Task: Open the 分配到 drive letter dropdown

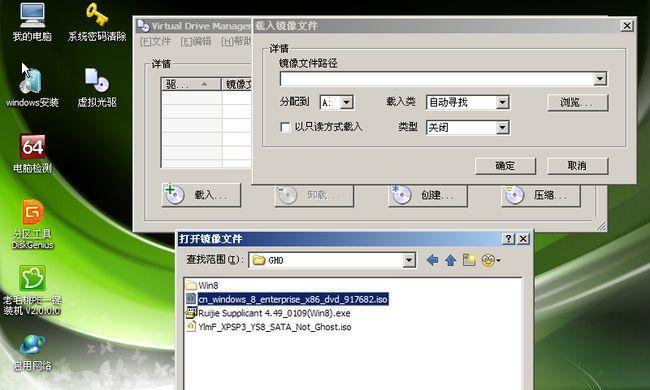Action: pos(347,102)
